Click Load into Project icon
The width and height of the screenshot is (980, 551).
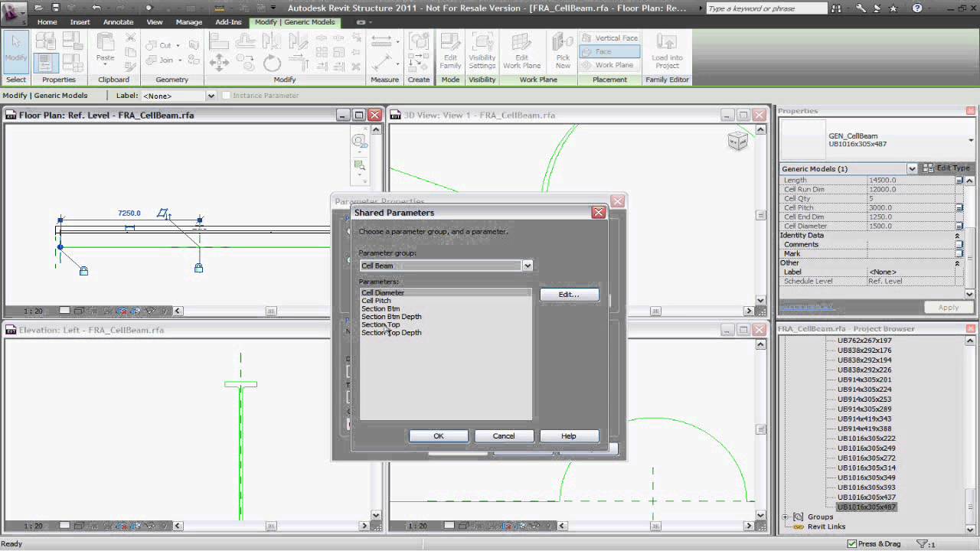(x=666, y=51)
